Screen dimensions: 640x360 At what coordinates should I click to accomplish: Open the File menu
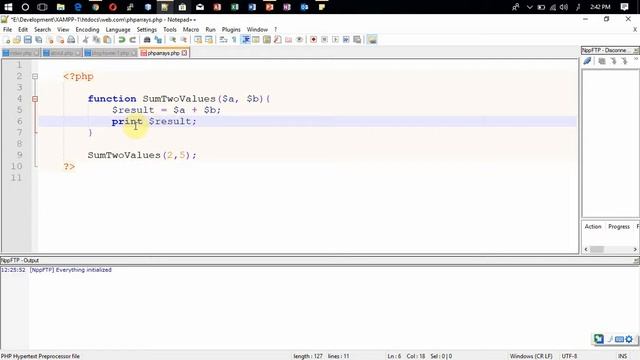tap(7, 29)
